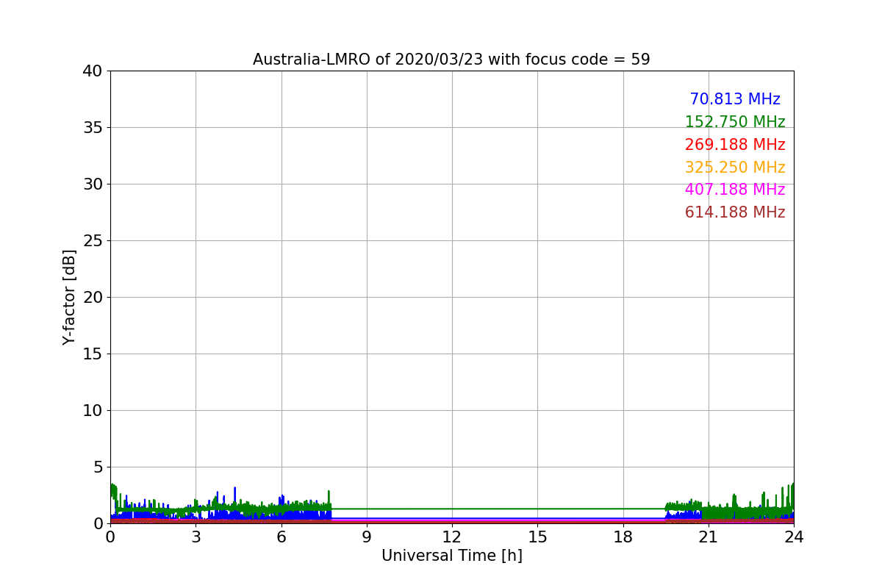Click x-axis tick label 9
The height and width of the screenshot is (588, 882).
(x=367, y=537)
